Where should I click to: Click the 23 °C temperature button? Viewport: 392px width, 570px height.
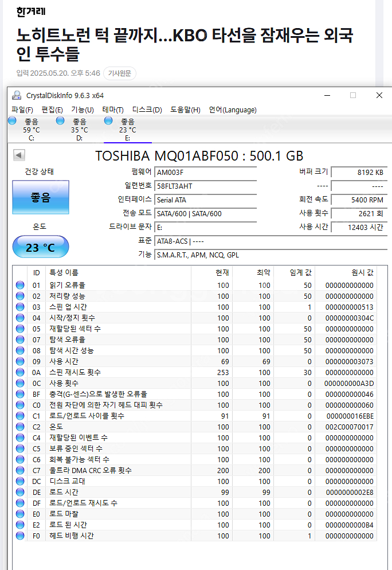click(40, 247)
